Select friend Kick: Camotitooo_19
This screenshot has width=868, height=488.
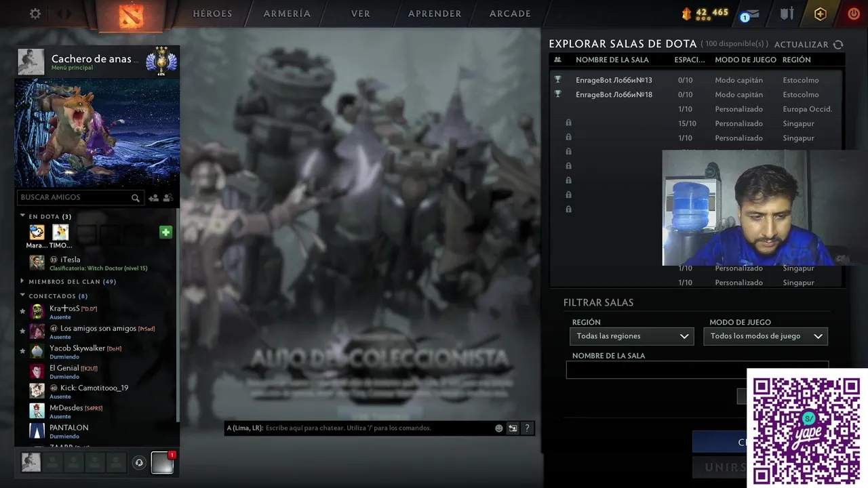(98, 391)
